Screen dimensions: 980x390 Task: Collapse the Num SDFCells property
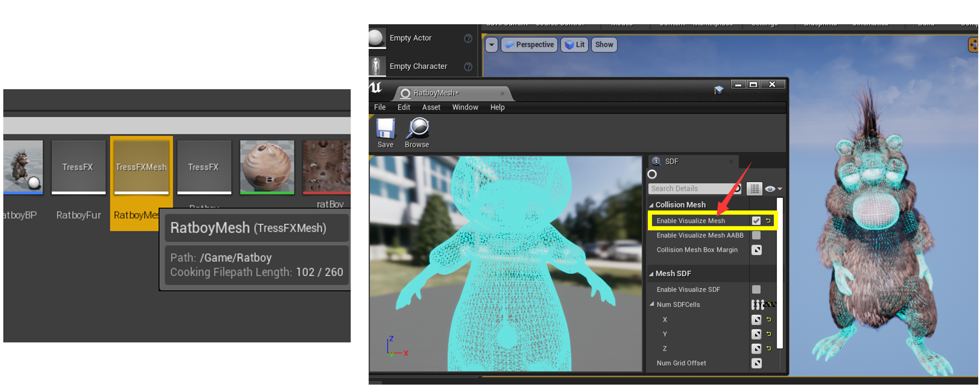click(x=652, y=304)
